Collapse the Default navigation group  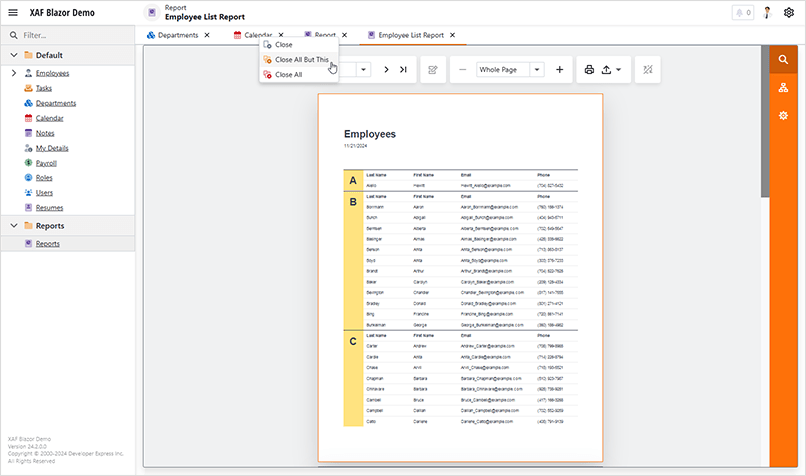(13, 55)
